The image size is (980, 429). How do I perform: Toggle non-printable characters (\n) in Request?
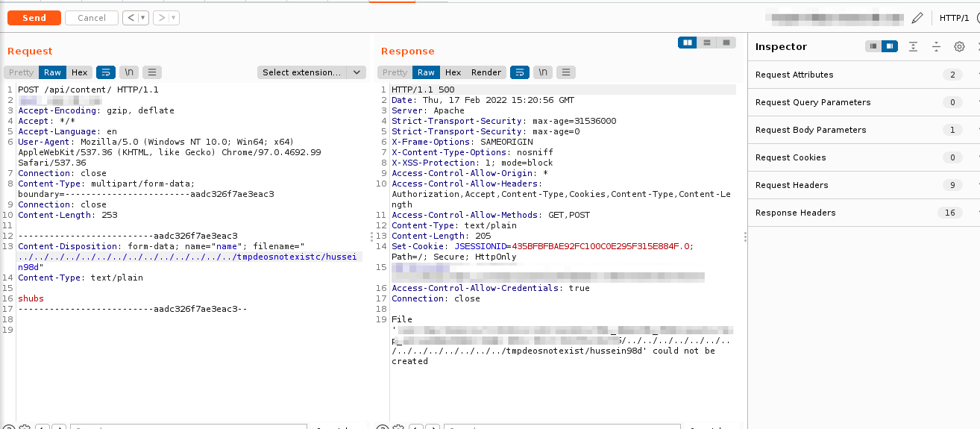[x=129, y=72]
